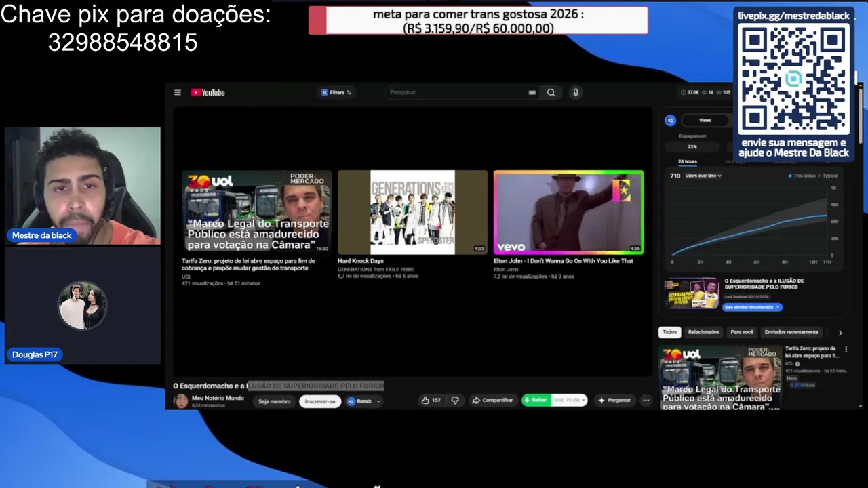Screen dimensions: 868x488
Task: Open sidebar Tarifa Zero video title
Action: [812, 352]
